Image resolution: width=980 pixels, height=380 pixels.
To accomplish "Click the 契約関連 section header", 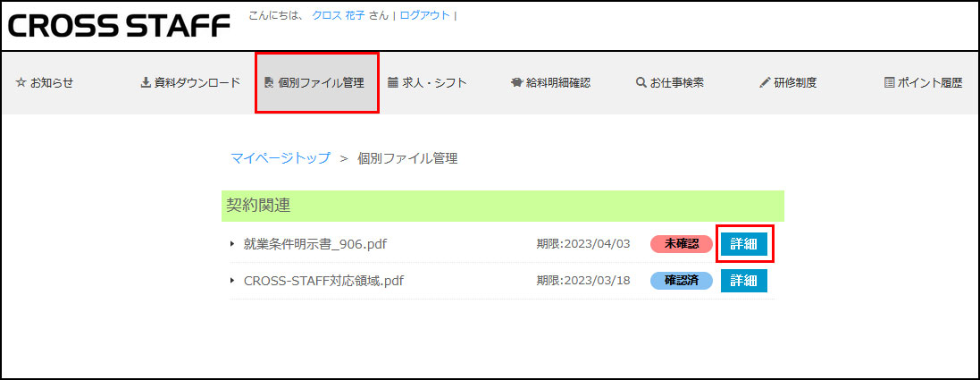I will [502, 206].
